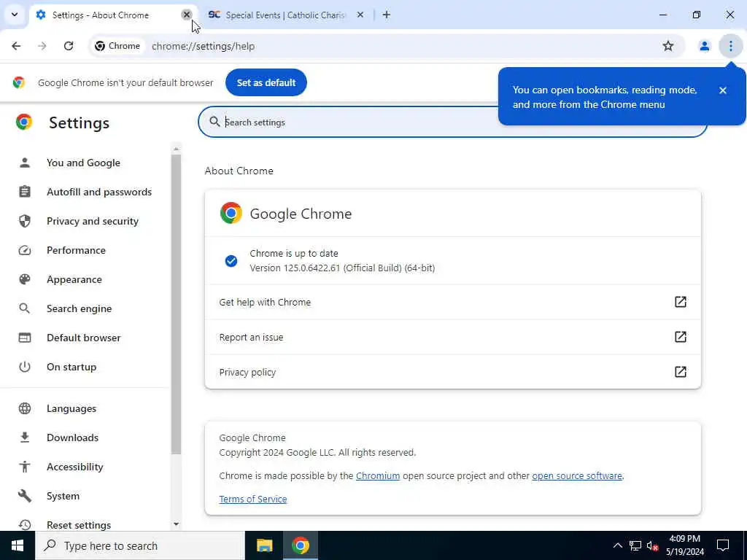Click the chrome://settings/help address text
The image size is (747, 560).
point(203,46)
